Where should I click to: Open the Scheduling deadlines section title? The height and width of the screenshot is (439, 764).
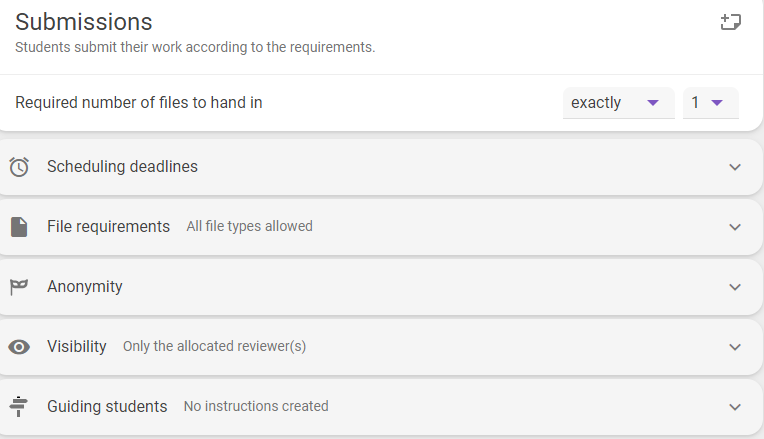coord(122,167)
